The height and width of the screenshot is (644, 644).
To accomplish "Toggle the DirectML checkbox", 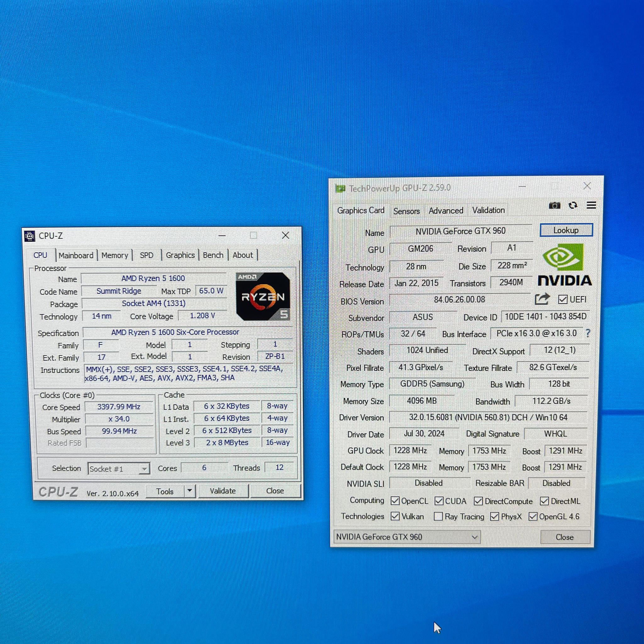I will 544,501.
